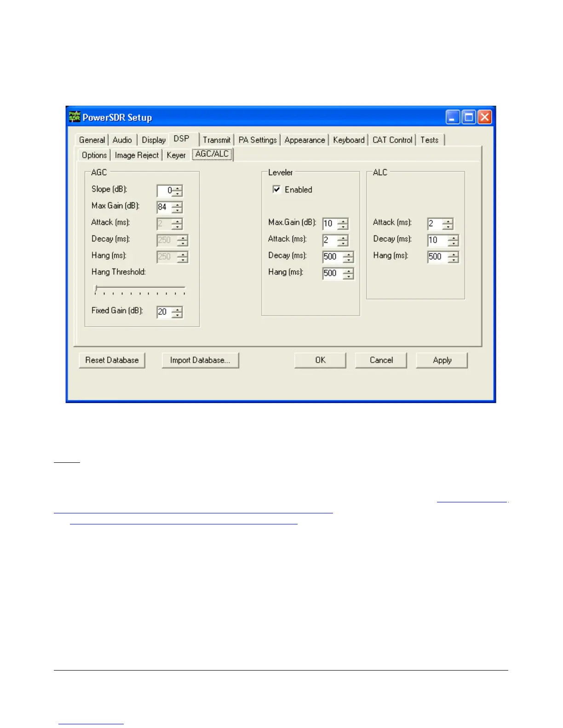
Task: Click the Cancel button
Action: pyautogui.click(x=381, y=360)
